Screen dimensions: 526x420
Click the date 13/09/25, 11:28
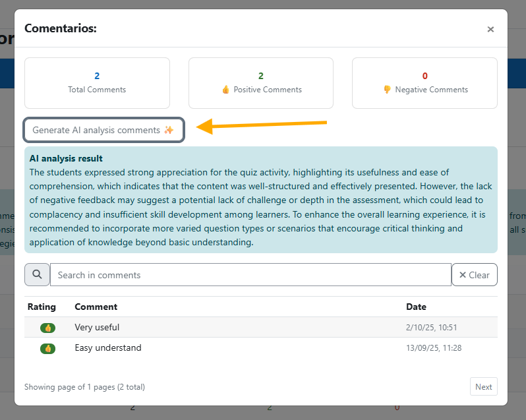pos(434,348)
